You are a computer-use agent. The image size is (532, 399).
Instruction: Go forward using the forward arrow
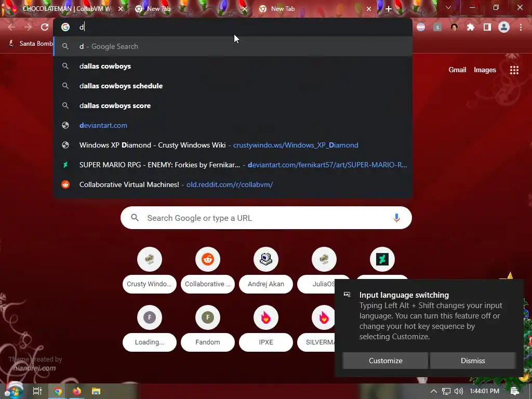click(28, 27)
